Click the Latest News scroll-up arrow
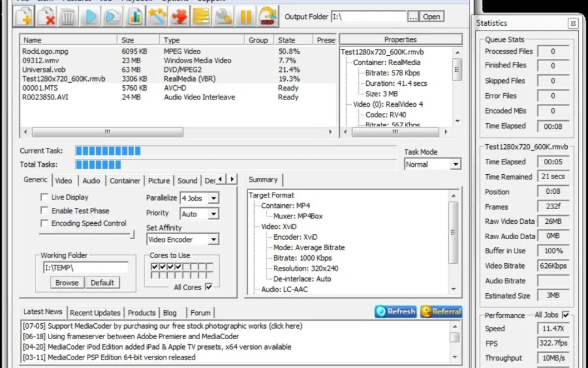 (x=455, y=327)
